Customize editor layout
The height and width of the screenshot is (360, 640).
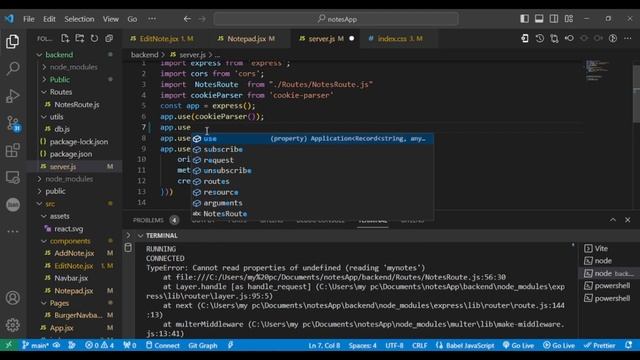coord(569,19)
